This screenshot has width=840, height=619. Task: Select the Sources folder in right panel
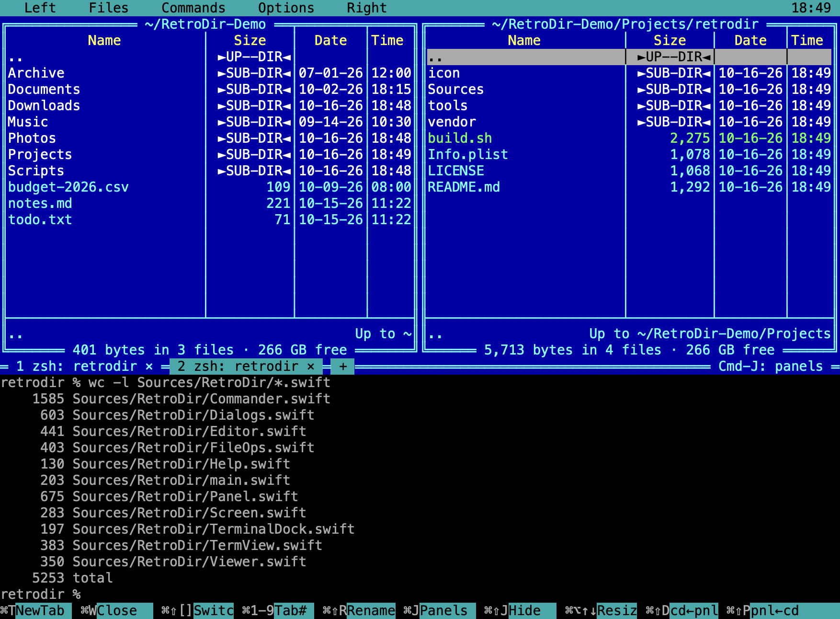coord(629,90)
